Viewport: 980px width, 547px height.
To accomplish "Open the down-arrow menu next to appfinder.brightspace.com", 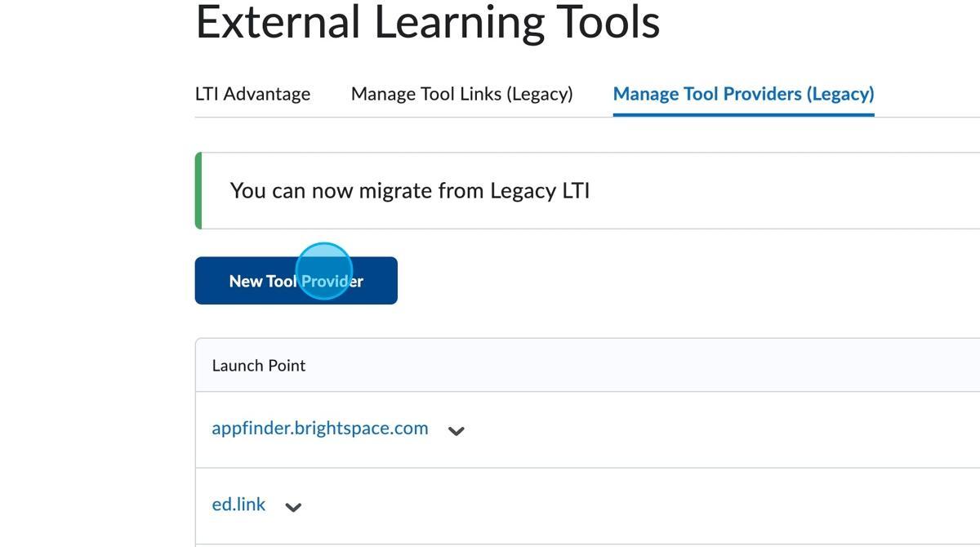I will coord(457,431).
